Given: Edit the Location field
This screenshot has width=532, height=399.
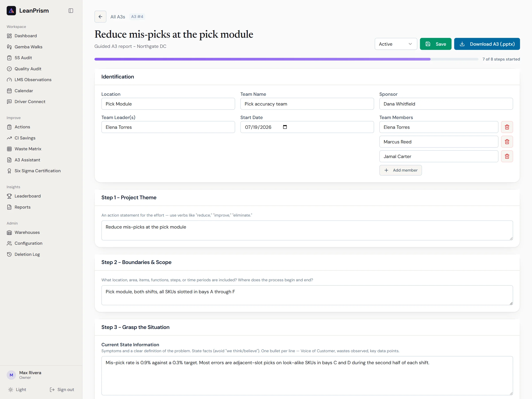Looking at the screenshot, I should 168,104.
